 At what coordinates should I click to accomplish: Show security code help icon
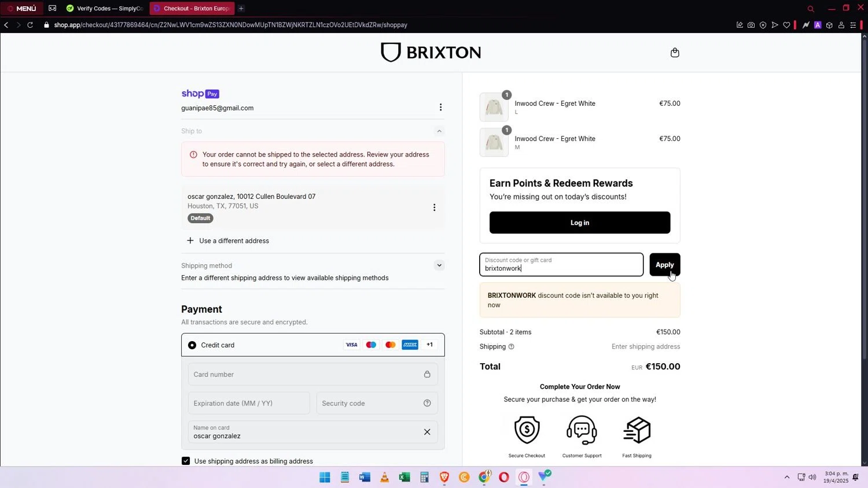tap(427, 403)
